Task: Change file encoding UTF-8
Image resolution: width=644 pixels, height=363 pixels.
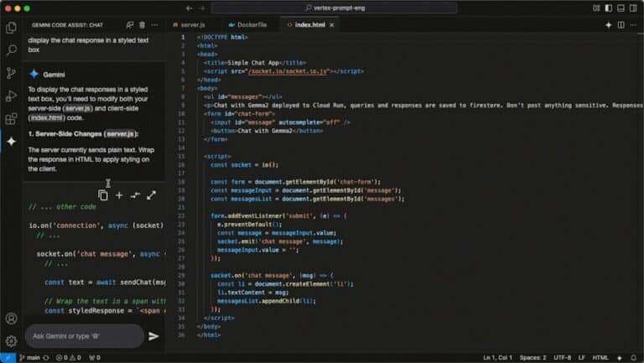Action: 563,358
